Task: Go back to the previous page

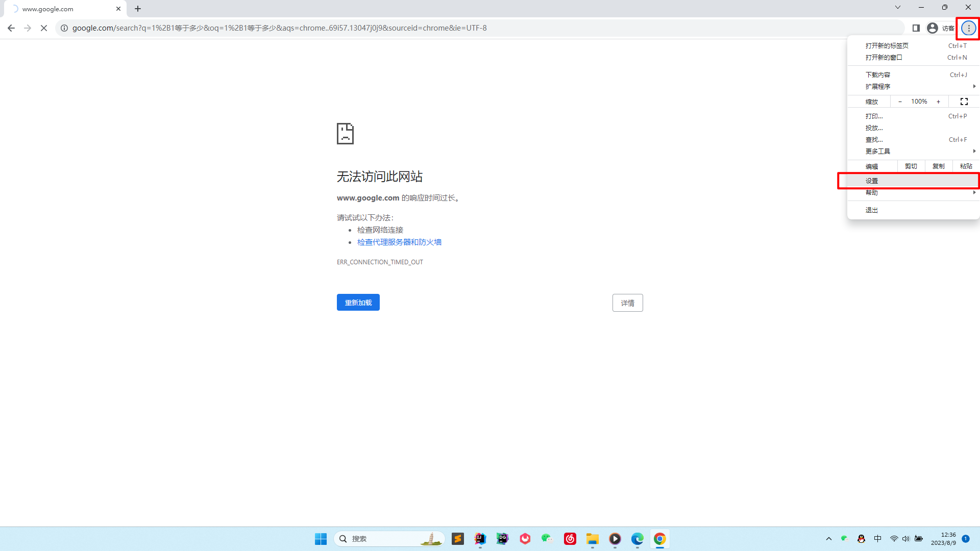Action: pyautogui.click(x=11, y=28)
